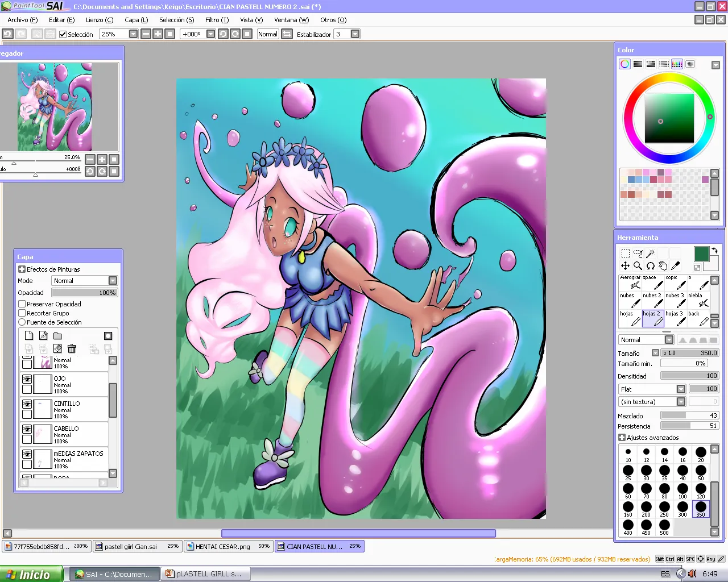Select the zoom magnifier tool

point(638,266)
